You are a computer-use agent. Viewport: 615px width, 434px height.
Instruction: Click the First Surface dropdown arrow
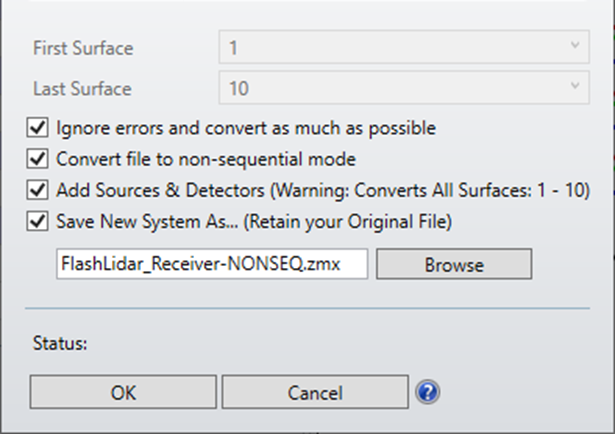[x=574, y=48]
